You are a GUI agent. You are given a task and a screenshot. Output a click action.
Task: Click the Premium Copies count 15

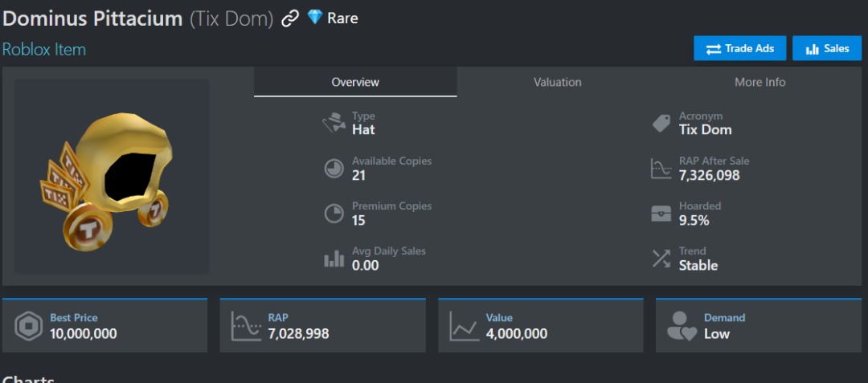pyautogui.click(x=358, y=221)
